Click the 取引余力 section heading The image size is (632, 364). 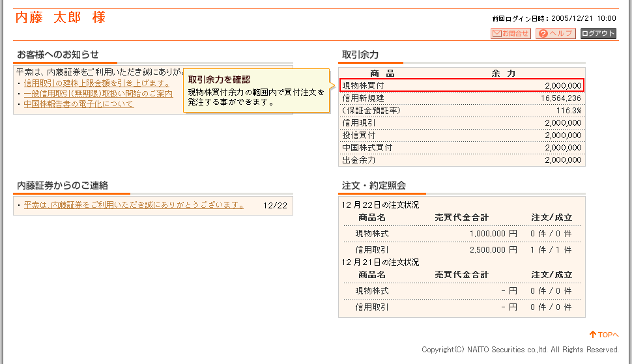[360, 55]
